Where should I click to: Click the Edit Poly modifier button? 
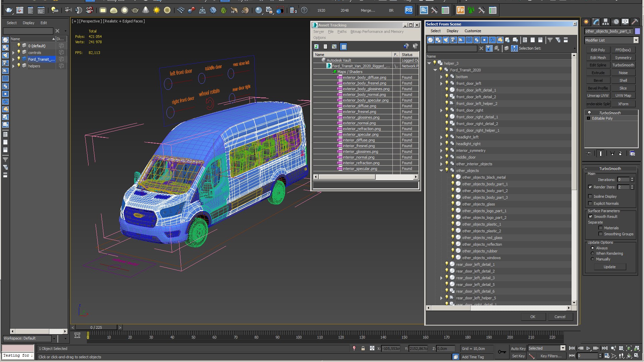[598, 50]
